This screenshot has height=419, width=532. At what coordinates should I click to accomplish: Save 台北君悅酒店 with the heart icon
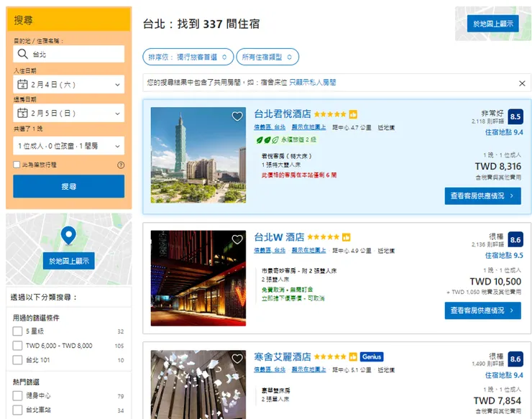click(237, 116)
